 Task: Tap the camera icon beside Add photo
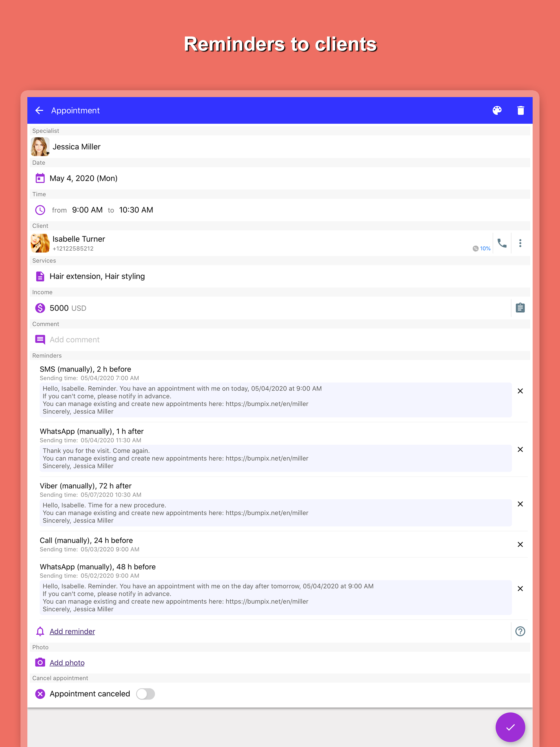(40, 662)
